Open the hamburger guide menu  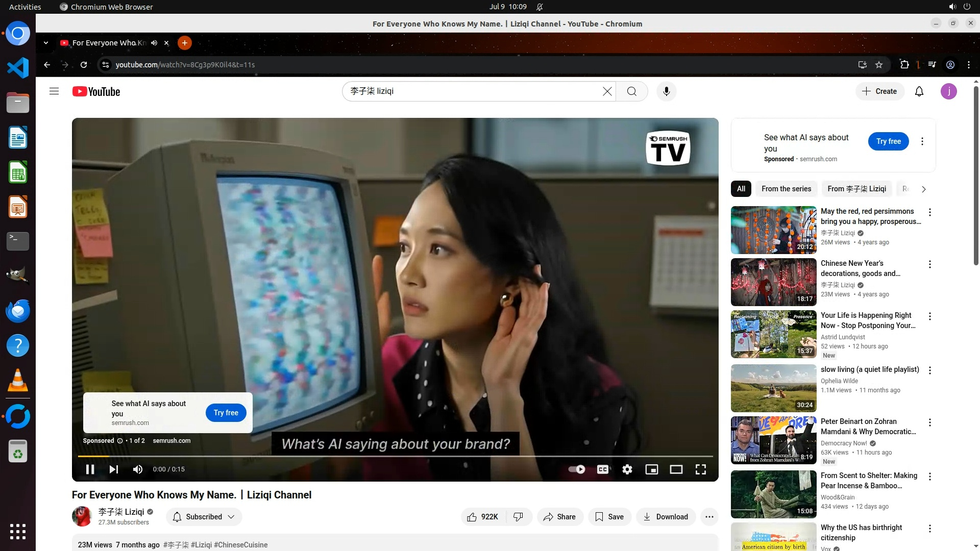click(x=54, y=91)
